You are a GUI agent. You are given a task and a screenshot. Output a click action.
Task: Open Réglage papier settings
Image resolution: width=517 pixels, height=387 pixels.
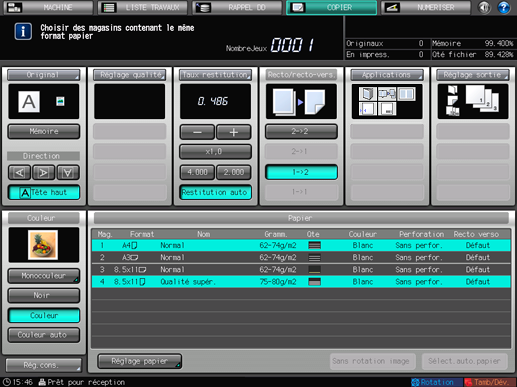(139, 361)
